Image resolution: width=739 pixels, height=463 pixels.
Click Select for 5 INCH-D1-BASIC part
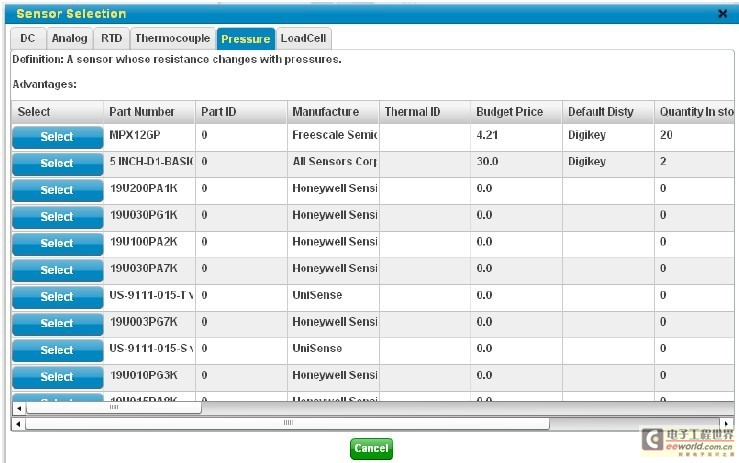[x=57, y=164]
